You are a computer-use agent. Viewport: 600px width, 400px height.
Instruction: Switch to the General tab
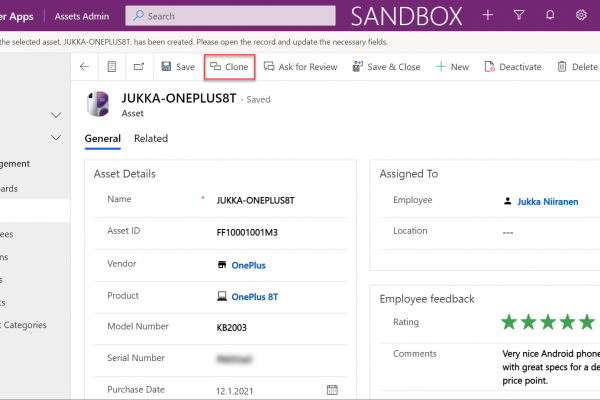tap(103, 139)
